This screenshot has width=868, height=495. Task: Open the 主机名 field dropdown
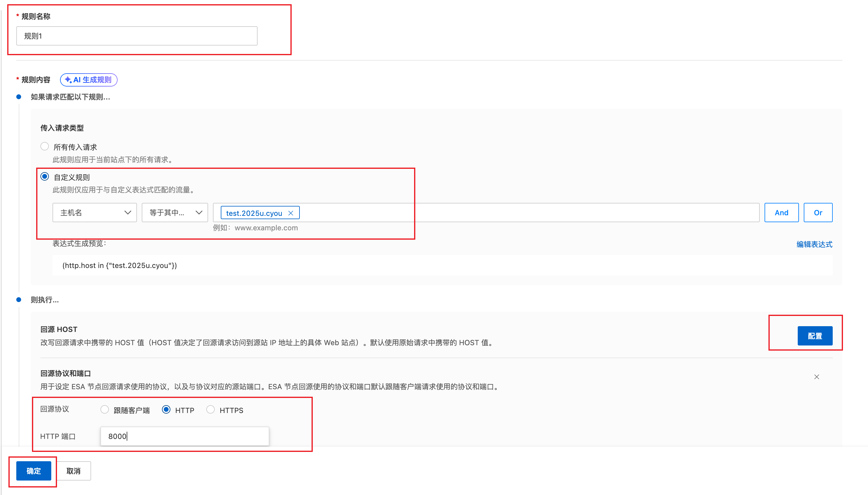click(95, 213)
